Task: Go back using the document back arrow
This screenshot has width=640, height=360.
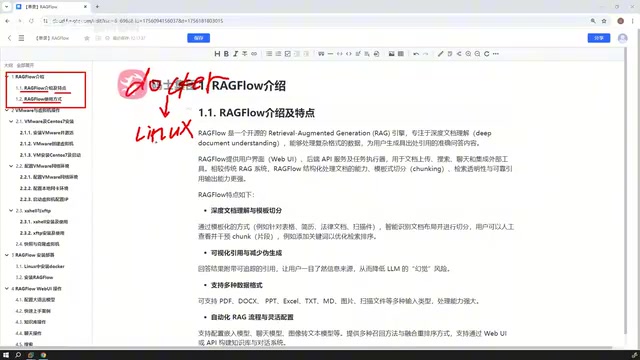Action: 9,38
